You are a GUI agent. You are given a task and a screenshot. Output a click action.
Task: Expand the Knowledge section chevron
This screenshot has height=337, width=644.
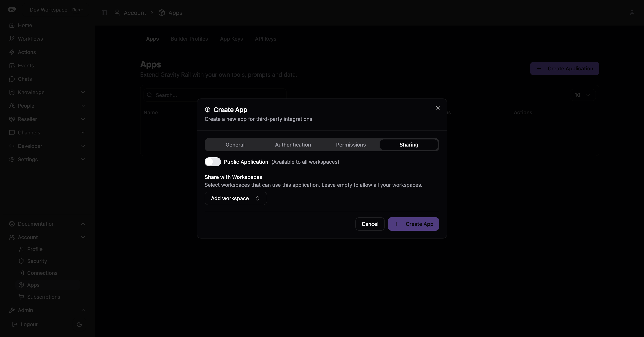coord(83,92)
